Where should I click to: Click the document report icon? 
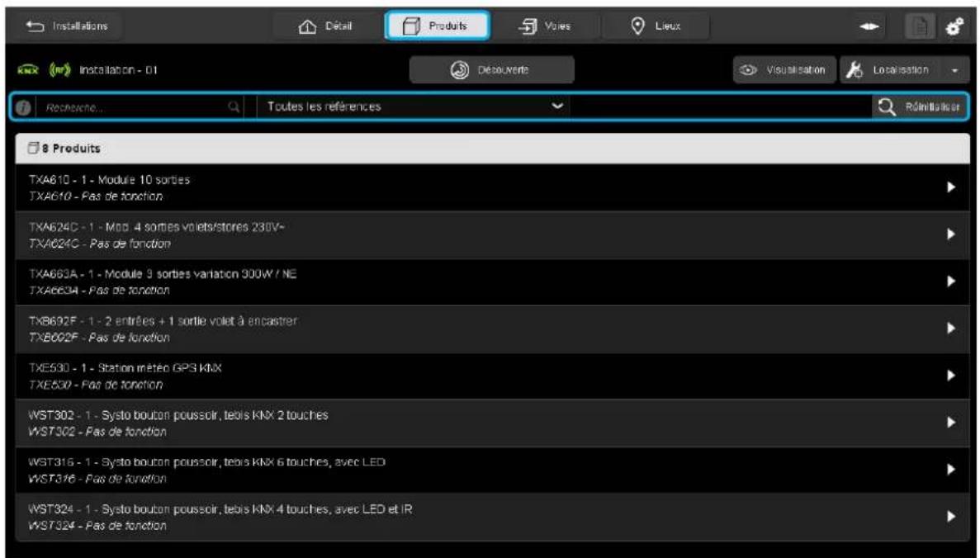(920, 27)
